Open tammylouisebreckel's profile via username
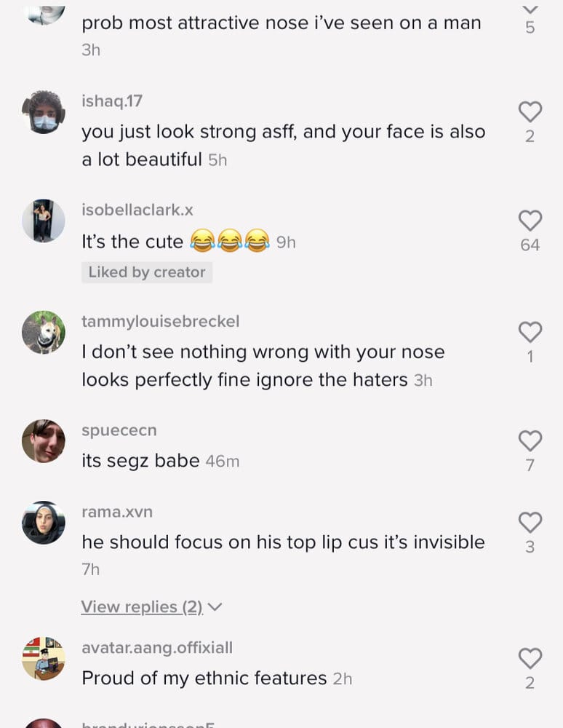The image size is (563, 728). (x=161, y=320)
